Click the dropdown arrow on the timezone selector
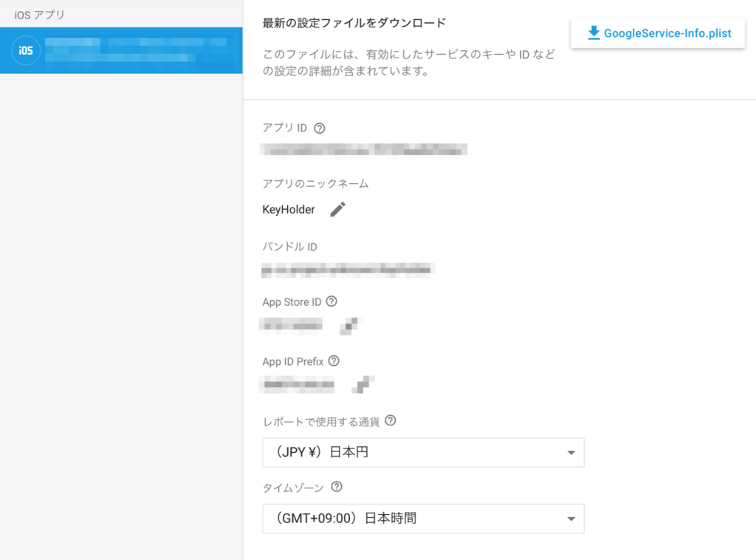 coord(571,519)
